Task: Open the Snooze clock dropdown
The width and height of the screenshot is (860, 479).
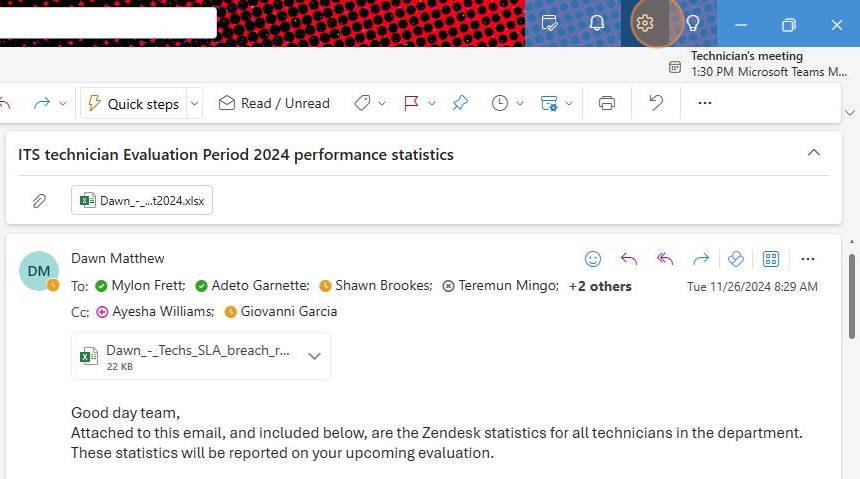Action: click(519, 103)
